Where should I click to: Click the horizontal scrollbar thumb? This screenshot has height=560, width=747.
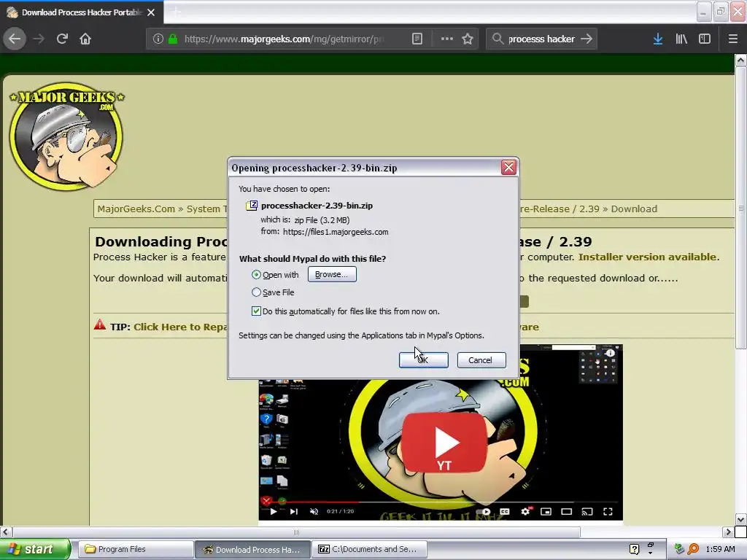(296, 532)
